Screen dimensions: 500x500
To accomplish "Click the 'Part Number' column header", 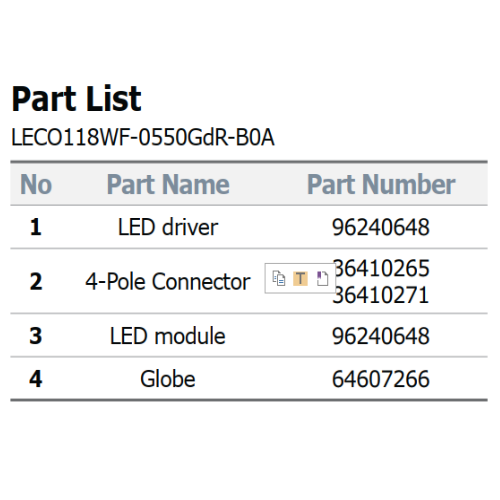I will [381, 184].
